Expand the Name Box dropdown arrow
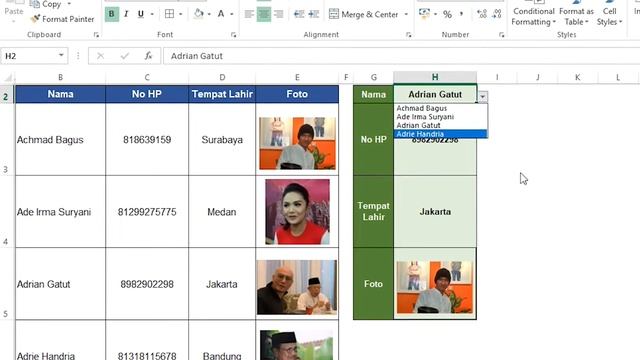Image resolution: width=640 pixels, height=360 pixels. click(61, 55)
